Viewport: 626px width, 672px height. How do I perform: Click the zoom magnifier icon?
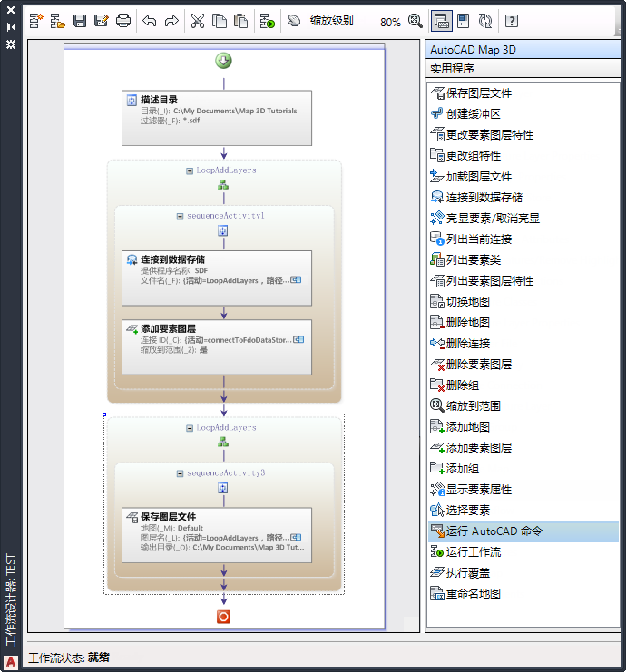pyautogui.click(x=415, y=21)
